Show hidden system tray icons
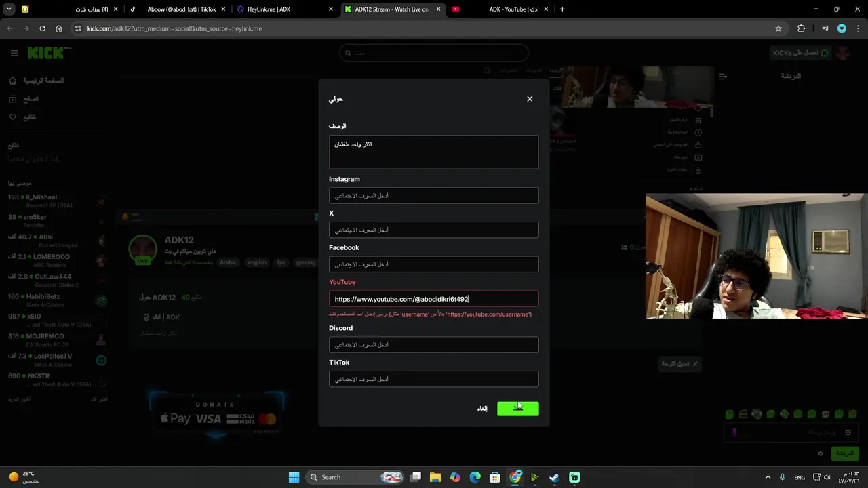Image resolution: width=868 pixels, height=488 pixels. click(768, 477)
